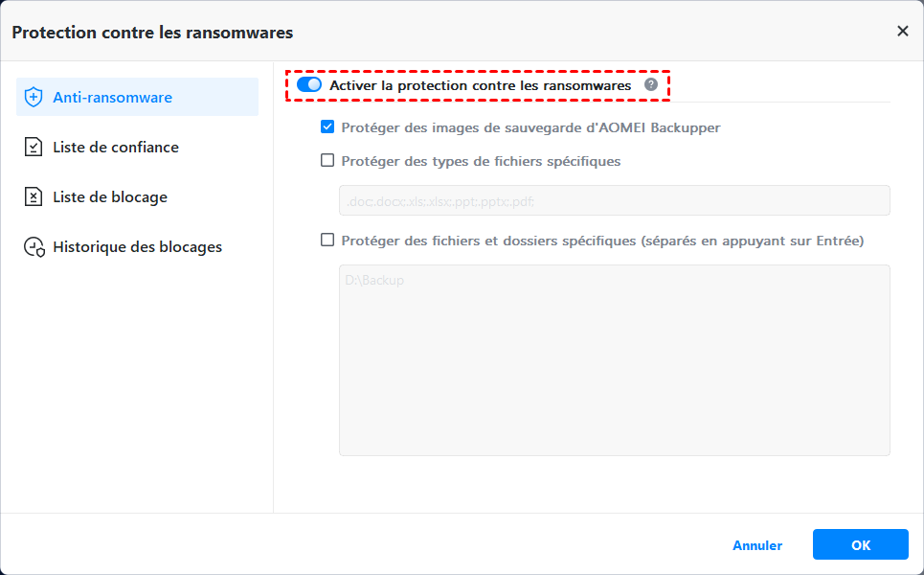This screenshot has width=924, height=575.
Task: Open the Anti-ransomware tab label
Action: tap(112, 97)
